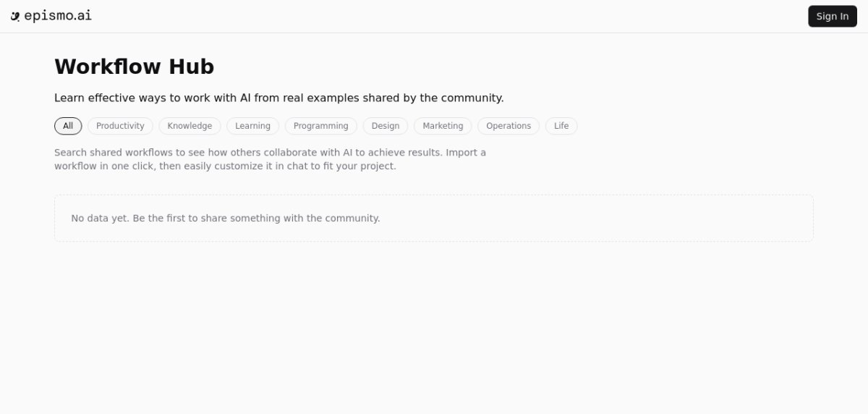The height and width of the screenshot is (414, 868).
Task: Click the 'Learn effective ways to work' subtitle
Action: [x=279, y=98]
